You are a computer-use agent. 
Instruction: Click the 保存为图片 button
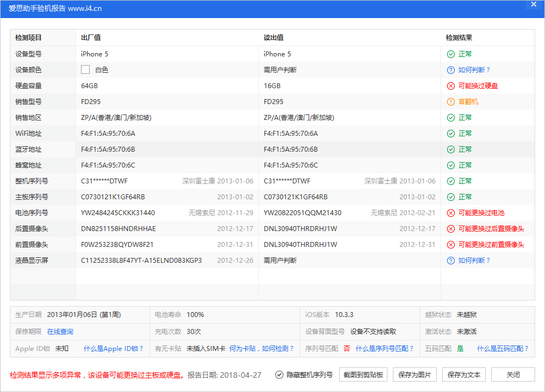pyautogui.click(x=415, y=374)
